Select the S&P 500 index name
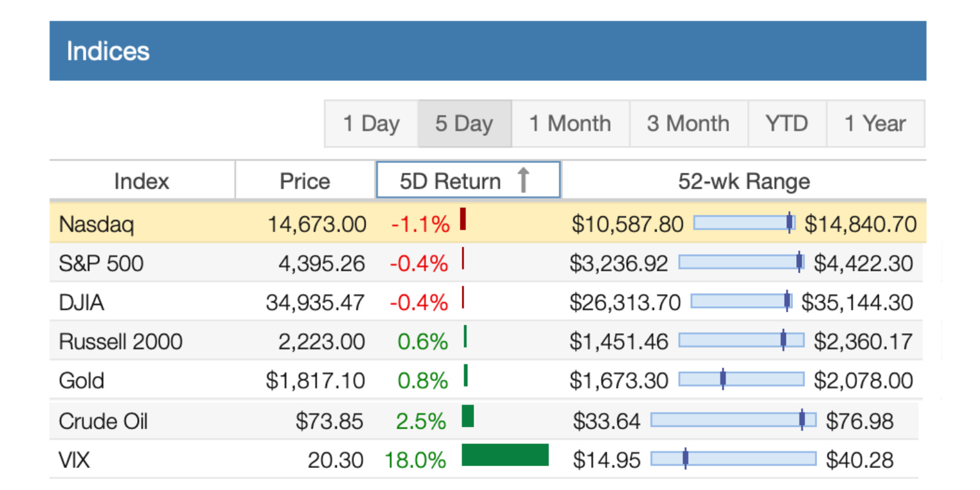This screenshot has width=980, height=490. 101,263
